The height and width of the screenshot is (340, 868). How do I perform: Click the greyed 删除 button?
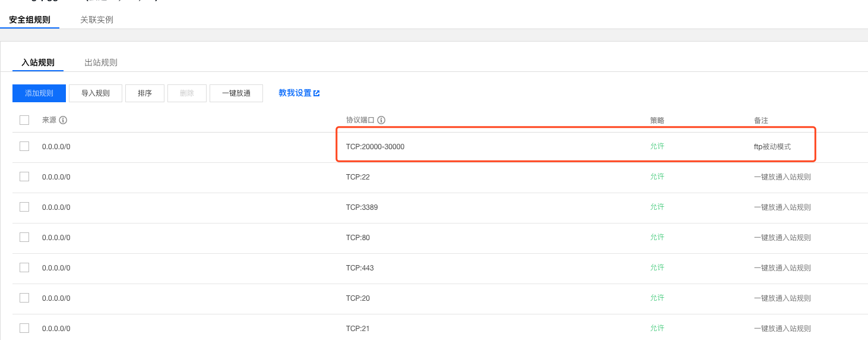point(187,93)
